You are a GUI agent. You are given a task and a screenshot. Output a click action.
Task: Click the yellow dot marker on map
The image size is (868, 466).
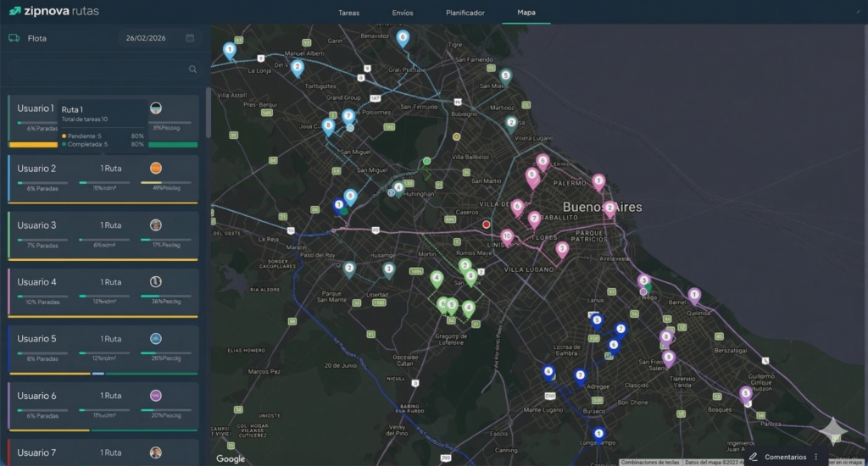pos(456,136)
